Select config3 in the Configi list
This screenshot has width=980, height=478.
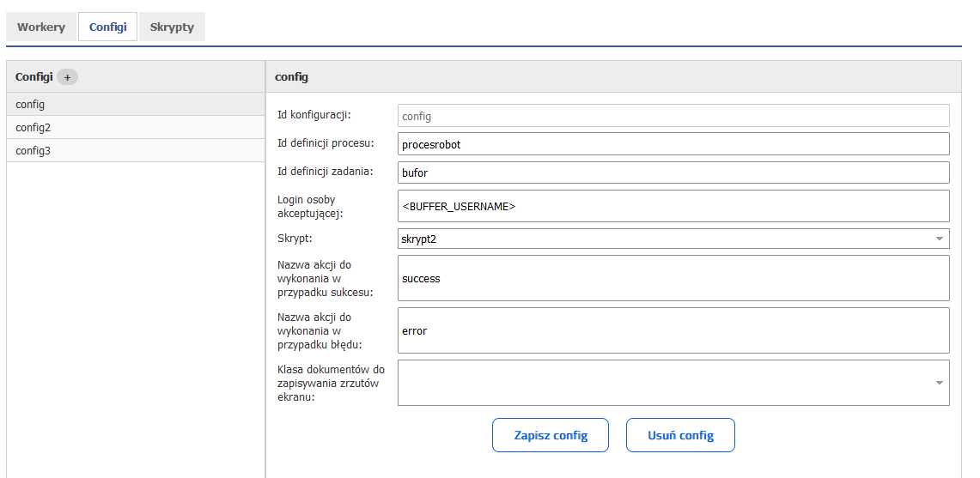(136, 150)
